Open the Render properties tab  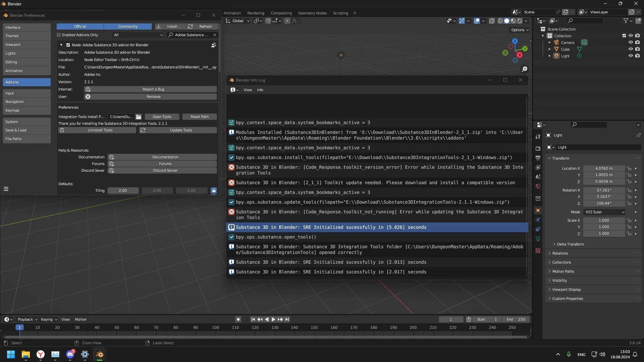[x=538, y=148]
